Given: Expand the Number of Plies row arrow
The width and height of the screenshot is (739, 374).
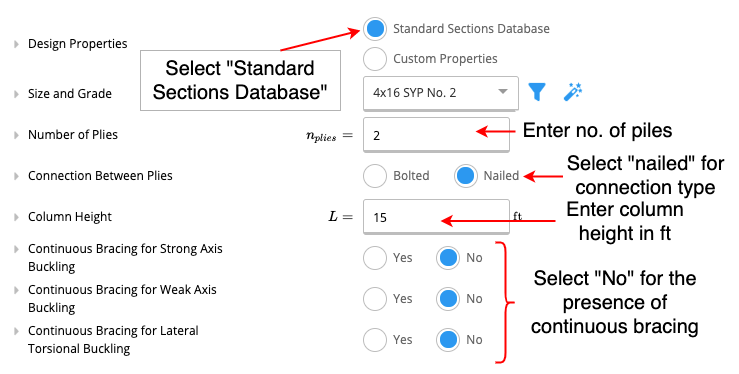Looking at the screenshot, I should (x=16, y=135).
